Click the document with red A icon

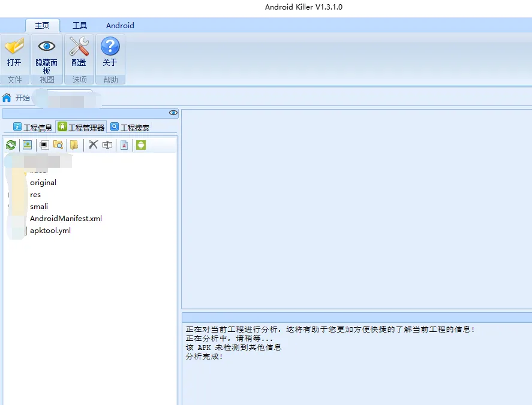[124, 144]
